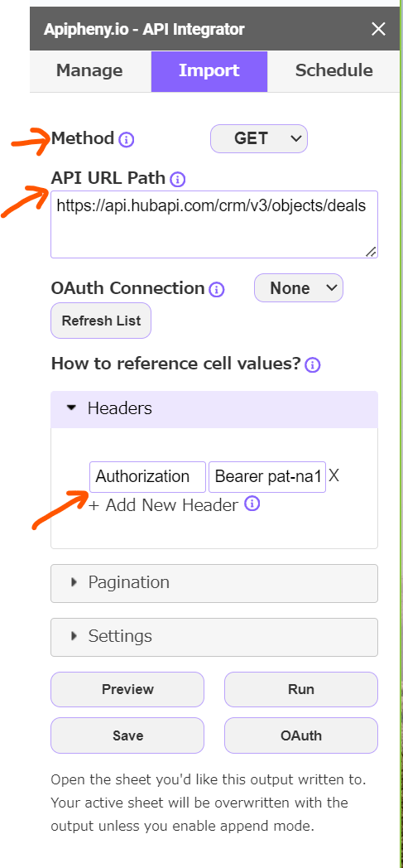Image resolution: width=403 pixels, height=868 pixels.
Task: Click the info icon after reference cell values
Action: tap(313, 365)
